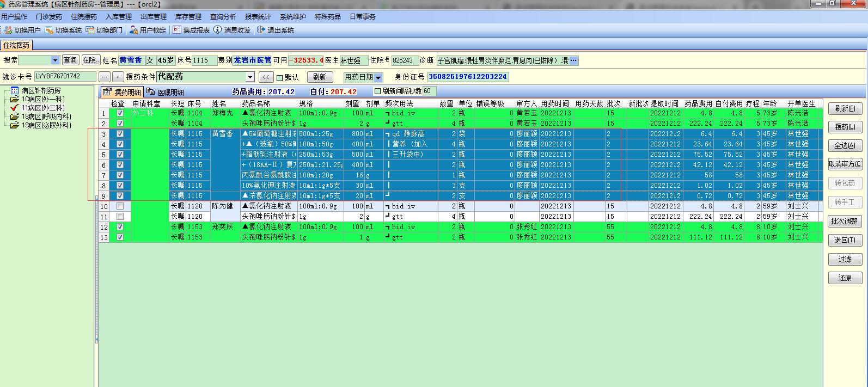Click the << button
868x387 pixels.
coord(266,77)
